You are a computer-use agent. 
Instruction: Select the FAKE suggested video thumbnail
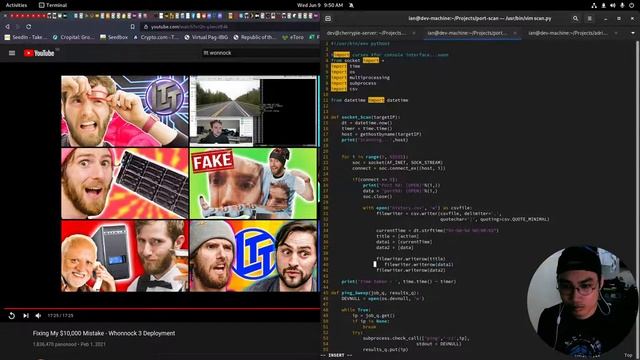click(253, 183)
